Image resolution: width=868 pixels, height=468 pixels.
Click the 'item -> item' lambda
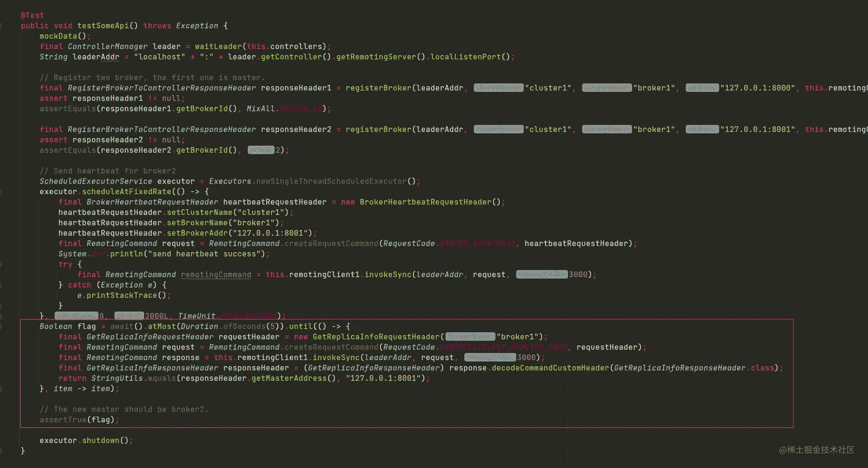click(x=81, y=389)
